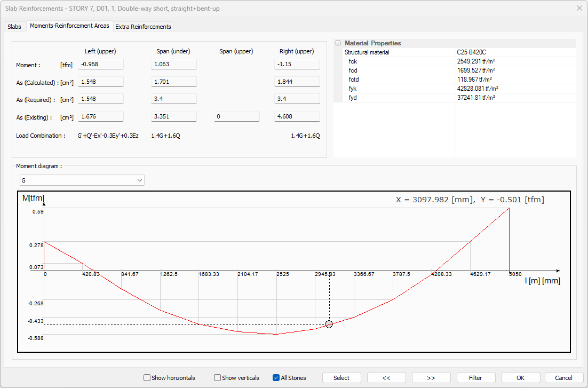Click the Span upper As Existing field
This screenshot has width=588, height=388.
click(x=237, y=116)
